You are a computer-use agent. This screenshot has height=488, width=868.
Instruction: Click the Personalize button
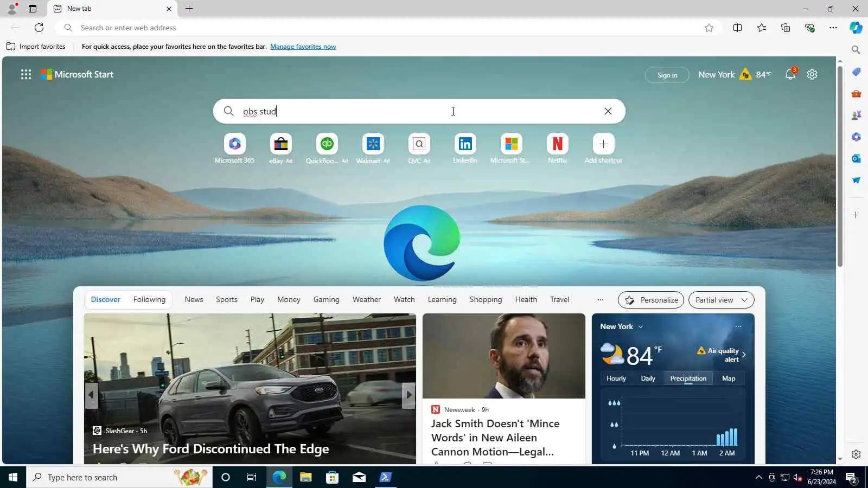[651, 300]
